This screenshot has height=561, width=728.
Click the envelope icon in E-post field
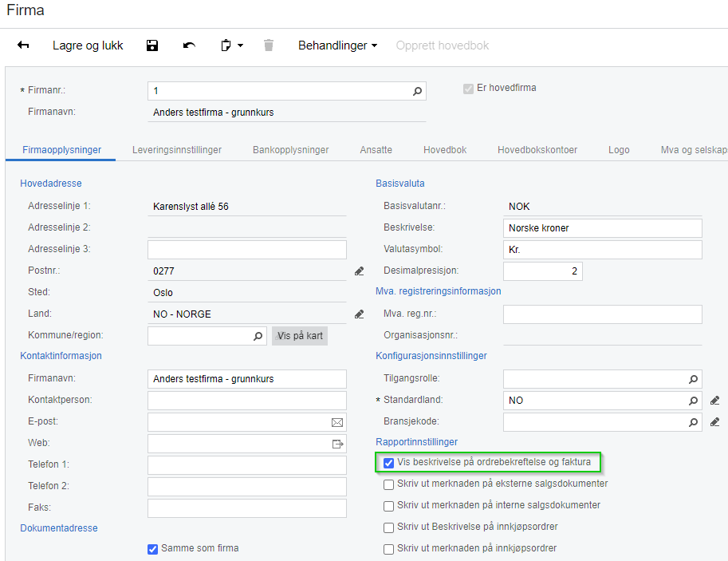click(337, 422)
